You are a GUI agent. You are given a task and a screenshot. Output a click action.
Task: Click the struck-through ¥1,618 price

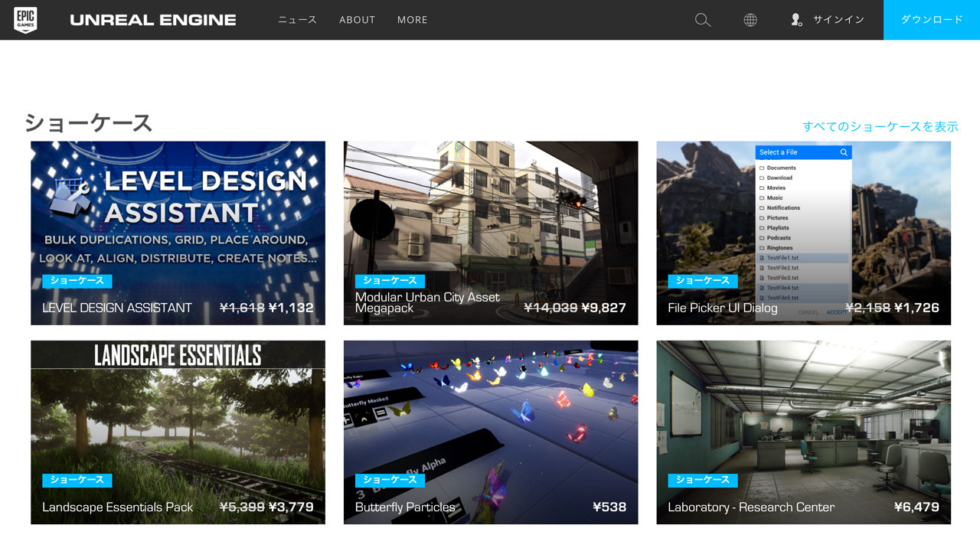pos(242,308)
